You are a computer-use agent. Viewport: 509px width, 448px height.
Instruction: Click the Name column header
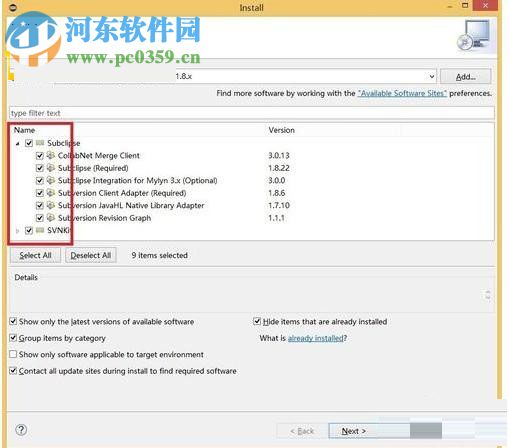(x=24, y=130)
